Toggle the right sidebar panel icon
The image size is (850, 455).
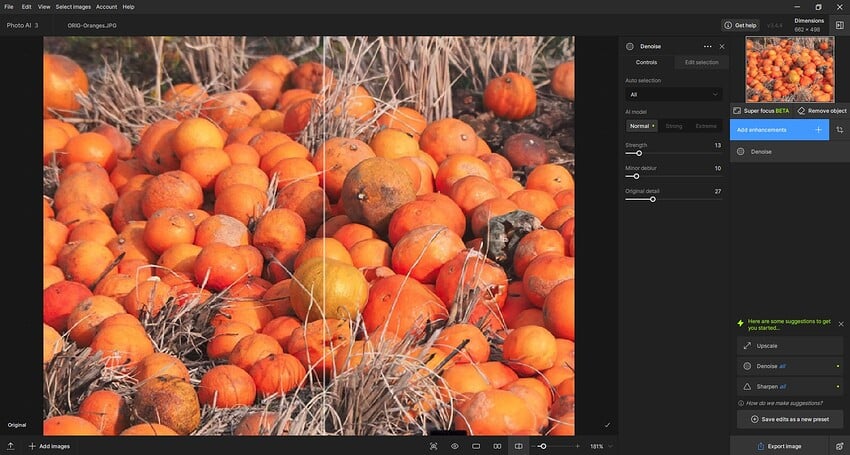[839, 25]
